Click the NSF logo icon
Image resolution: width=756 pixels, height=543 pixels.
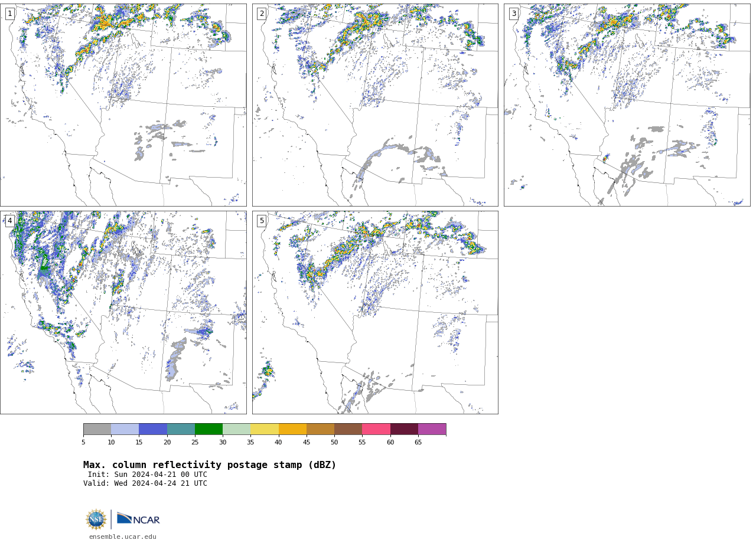pos(96,519)
